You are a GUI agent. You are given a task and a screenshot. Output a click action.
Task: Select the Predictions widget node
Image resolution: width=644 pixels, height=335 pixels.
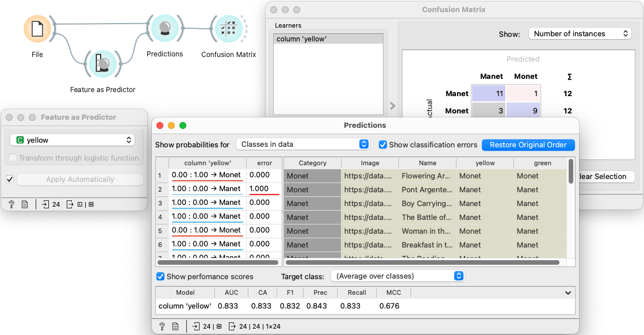coord(164,28)
